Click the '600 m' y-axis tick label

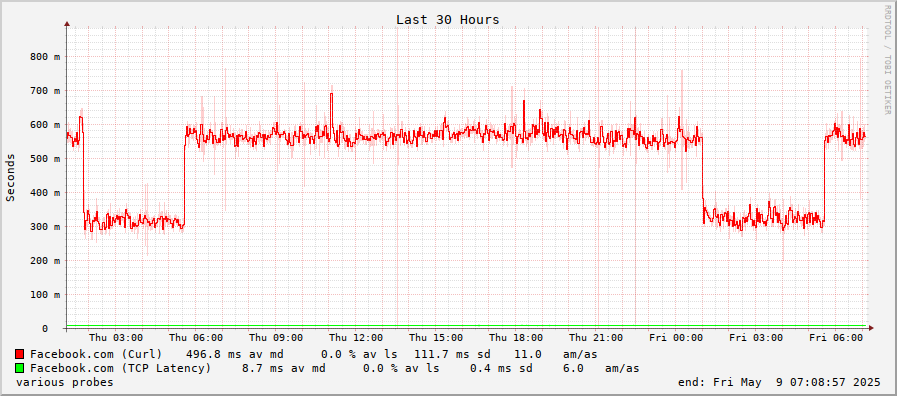(45, 125)
